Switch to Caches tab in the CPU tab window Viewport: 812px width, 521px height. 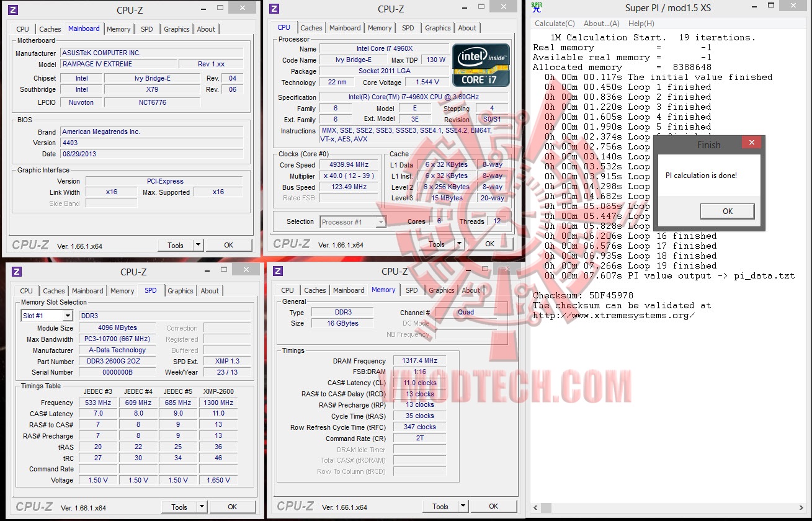[311, 28]
